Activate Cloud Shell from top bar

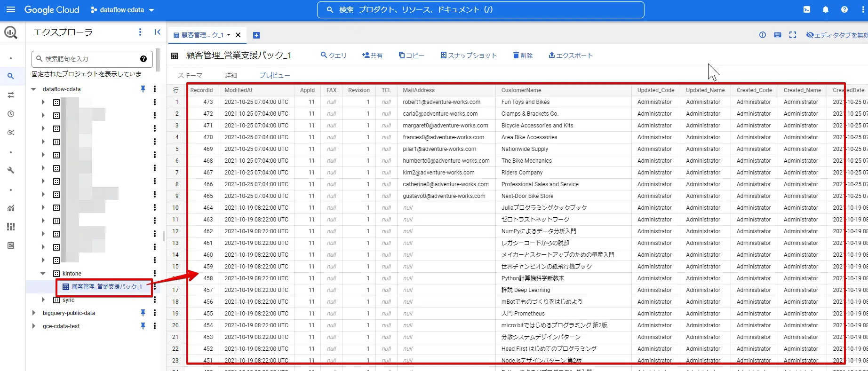(807, 10)
